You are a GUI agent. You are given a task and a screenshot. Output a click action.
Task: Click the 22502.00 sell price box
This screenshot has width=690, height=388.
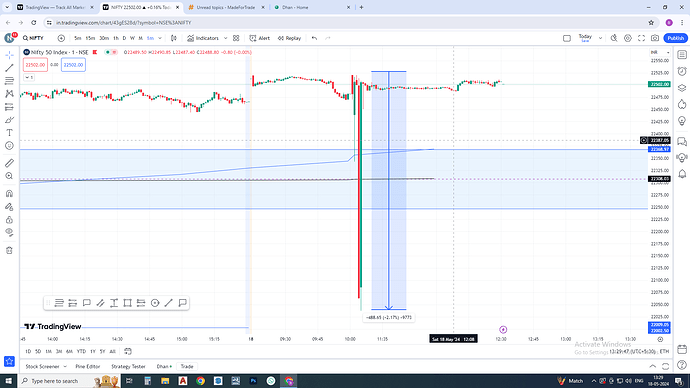click(x=35, y=65)
